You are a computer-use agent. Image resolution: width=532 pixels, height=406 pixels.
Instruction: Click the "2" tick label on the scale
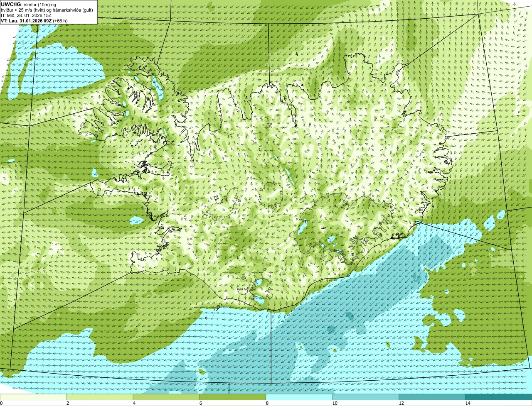pos(67,403)
